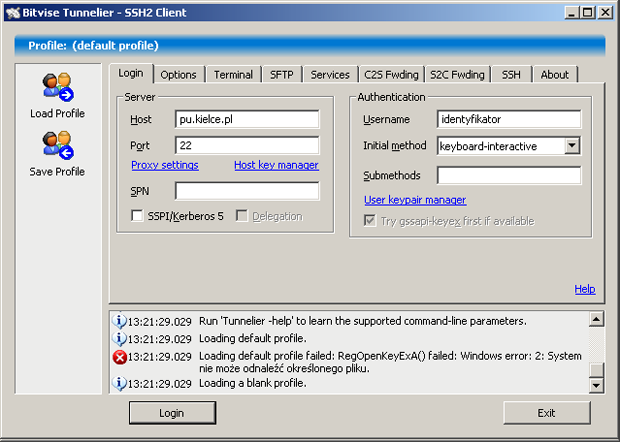Viewport: 620px width, 442px height.
Task: Open the SFTP tab
Action: pos(280,75)
